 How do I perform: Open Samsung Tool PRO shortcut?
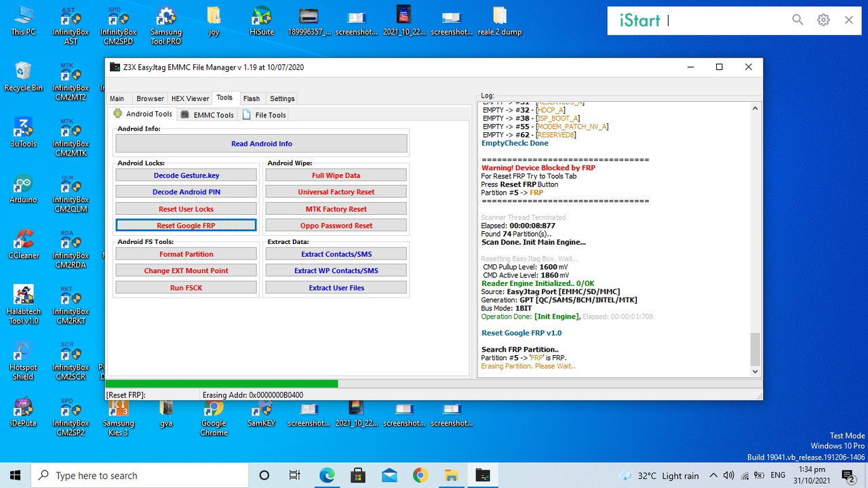click(166, 25)
